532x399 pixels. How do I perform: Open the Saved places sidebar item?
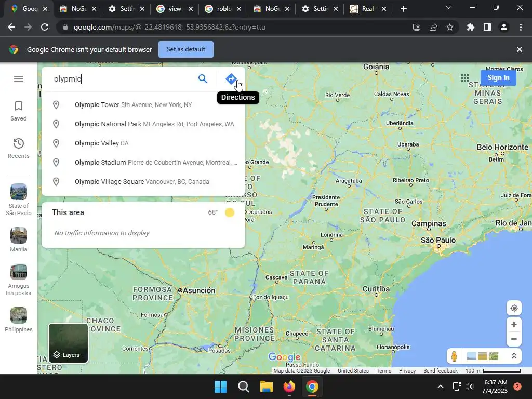point(19,111)
